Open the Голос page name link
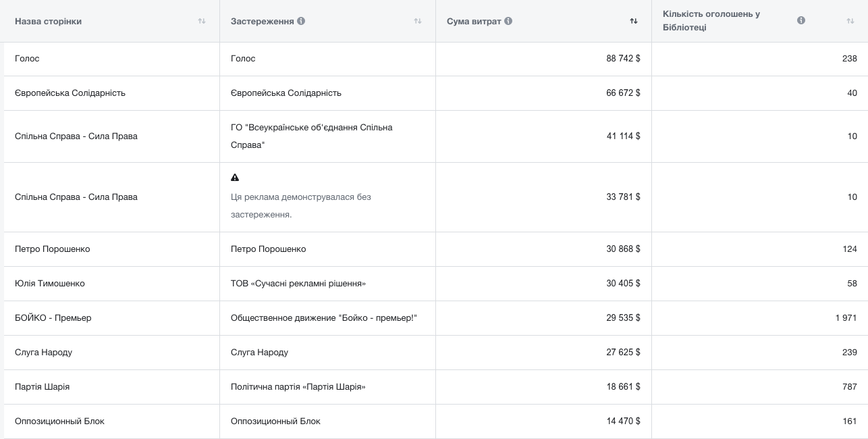868x439 pixels. click(27, 59)
